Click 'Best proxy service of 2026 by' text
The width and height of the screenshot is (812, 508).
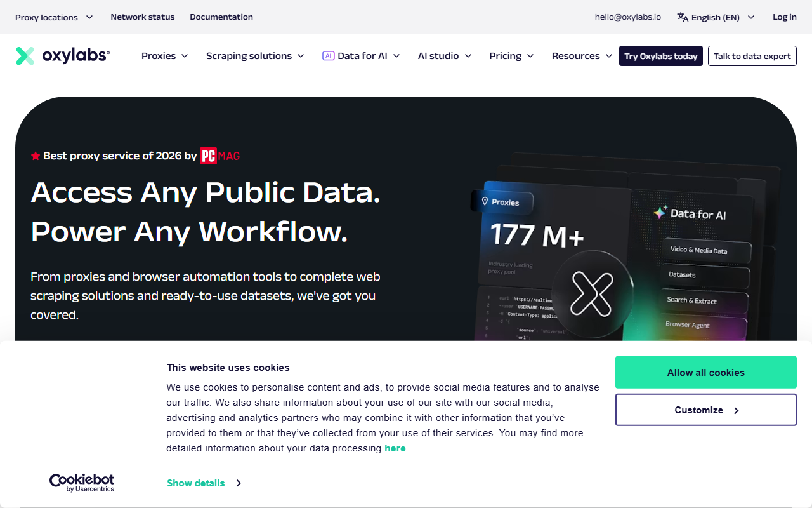pyautogui.click(x=120, y=156)
